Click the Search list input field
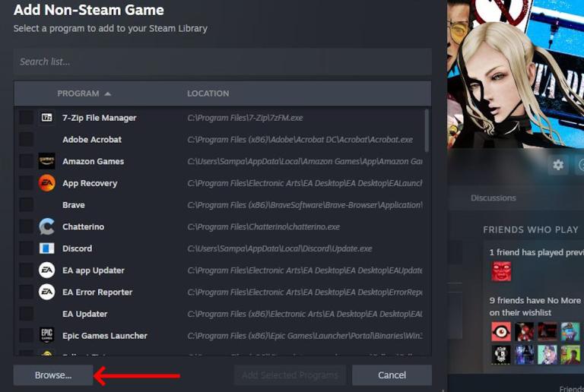The width and height of the screenshot is (584, 392). [222, 62]
